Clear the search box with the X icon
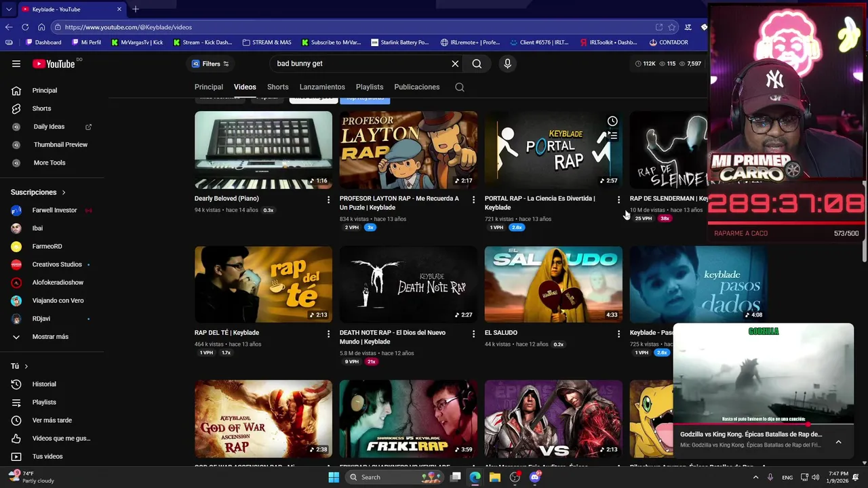The width and height of the screenshot is (868, 488). click(x=455, y=64)
